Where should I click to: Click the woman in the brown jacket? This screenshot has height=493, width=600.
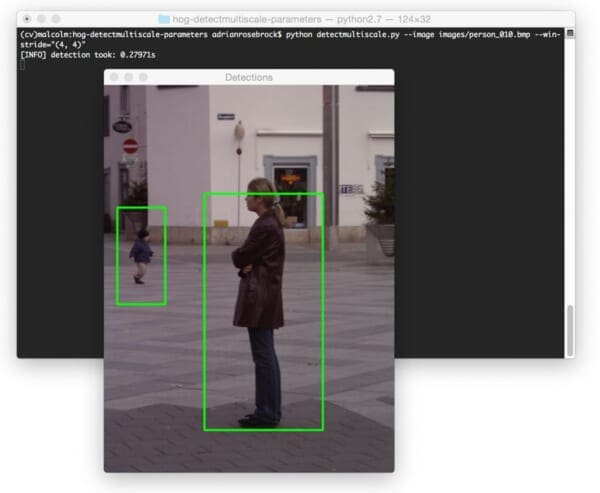tap(260, 280)
